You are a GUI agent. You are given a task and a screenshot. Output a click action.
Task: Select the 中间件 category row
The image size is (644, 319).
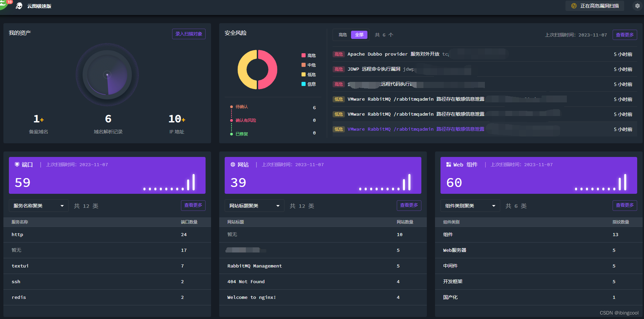539,266
